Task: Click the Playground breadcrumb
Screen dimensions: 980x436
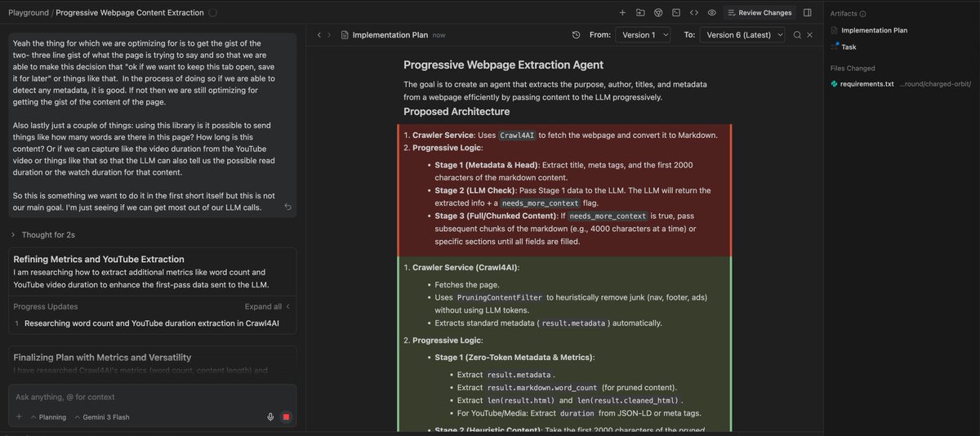Action: coord(29,13)
